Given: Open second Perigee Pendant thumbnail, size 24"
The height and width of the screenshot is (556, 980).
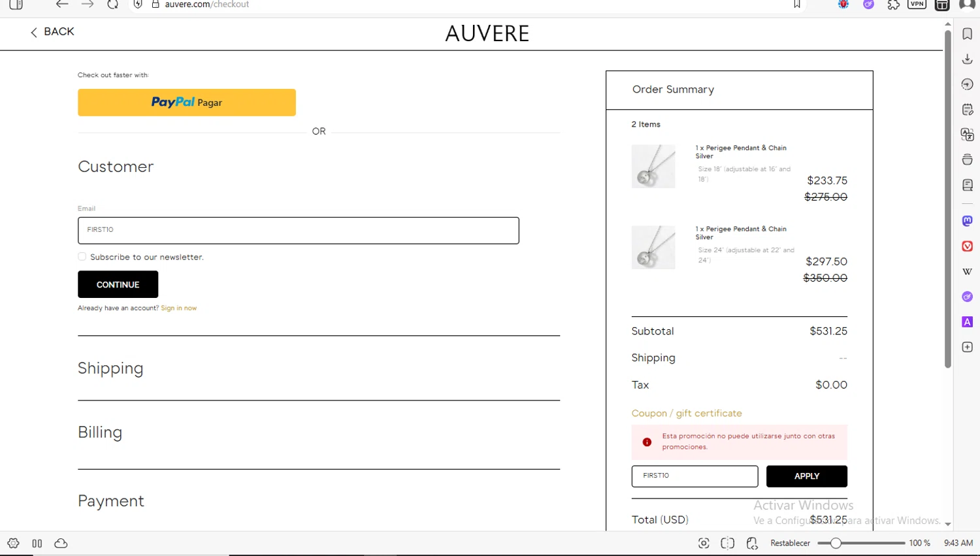Looking at the screenshot, I should click(x=653, y=248).
